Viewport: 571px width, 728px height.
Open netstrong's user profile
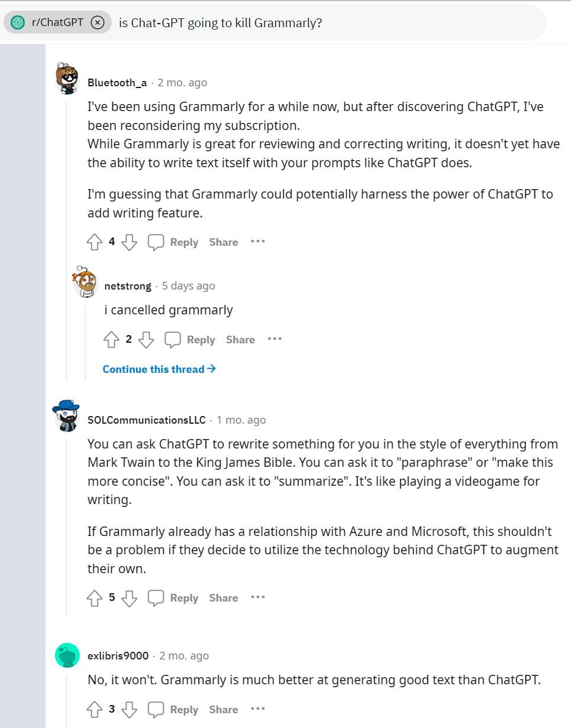128,285
